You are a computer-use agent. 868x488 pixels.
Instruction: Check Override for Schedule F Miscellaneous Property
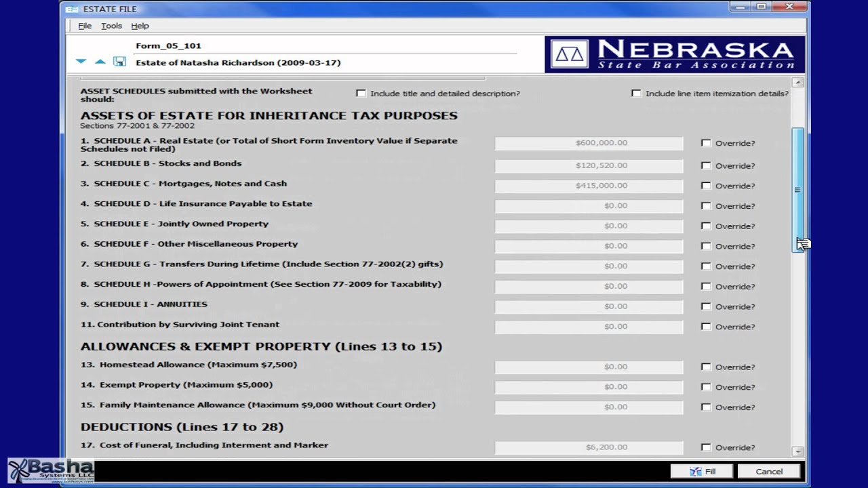pos(706,246)
